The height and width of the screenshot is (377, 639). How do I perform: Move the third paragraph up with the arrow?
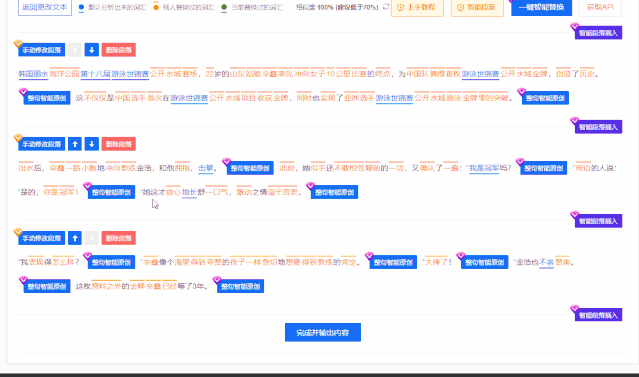75,238
